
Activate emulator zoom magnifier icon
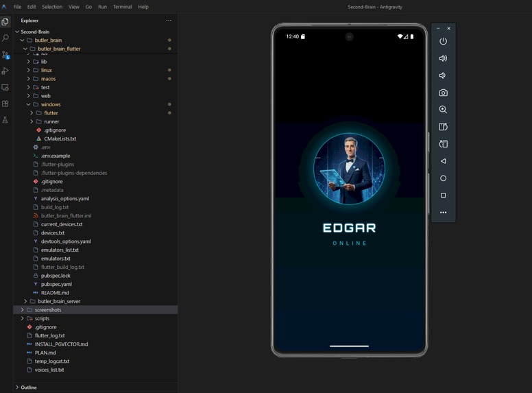(443, 109)
